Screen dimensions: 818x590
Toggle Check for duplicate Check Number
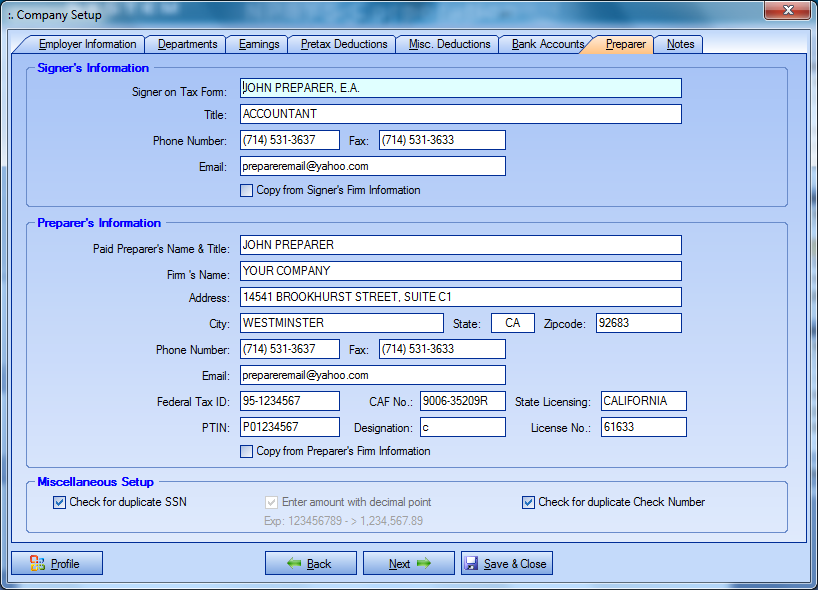pos(529,502)
